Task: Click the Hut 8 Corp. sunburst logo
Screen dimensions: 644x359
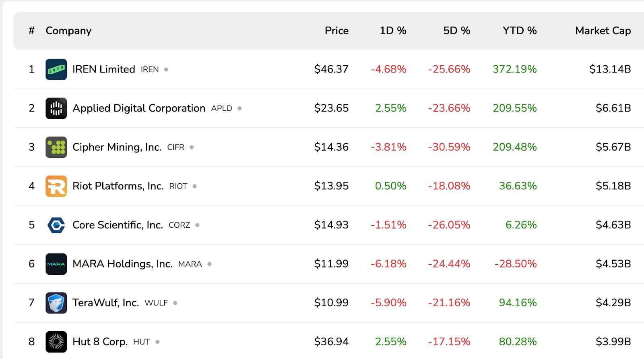Action: pos(56,342)
